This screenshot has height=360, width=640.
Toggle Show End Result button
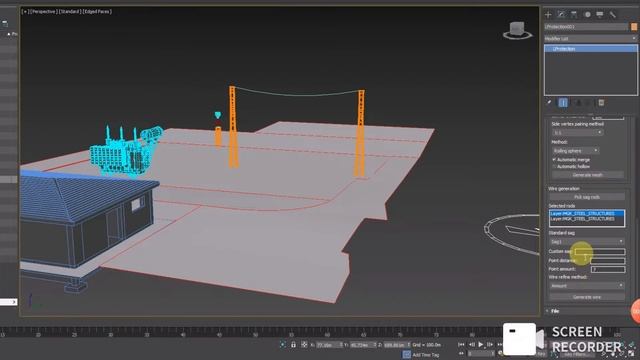point(563,102)
